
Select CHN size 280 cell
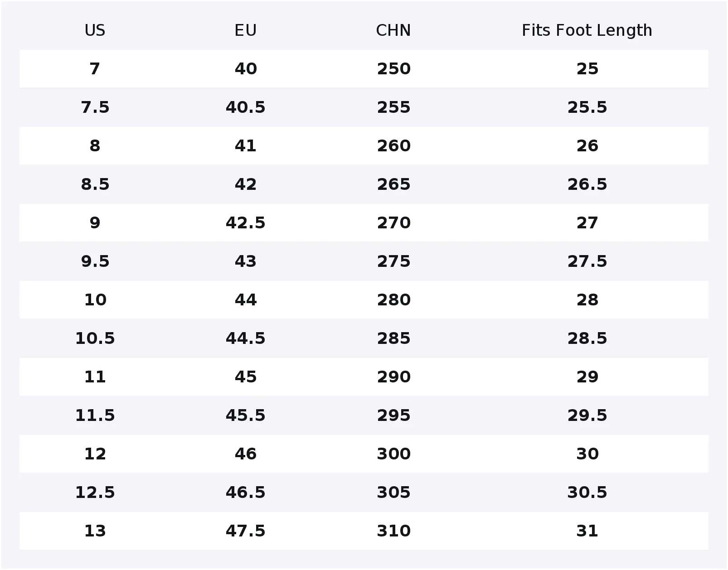click(393, 300)
